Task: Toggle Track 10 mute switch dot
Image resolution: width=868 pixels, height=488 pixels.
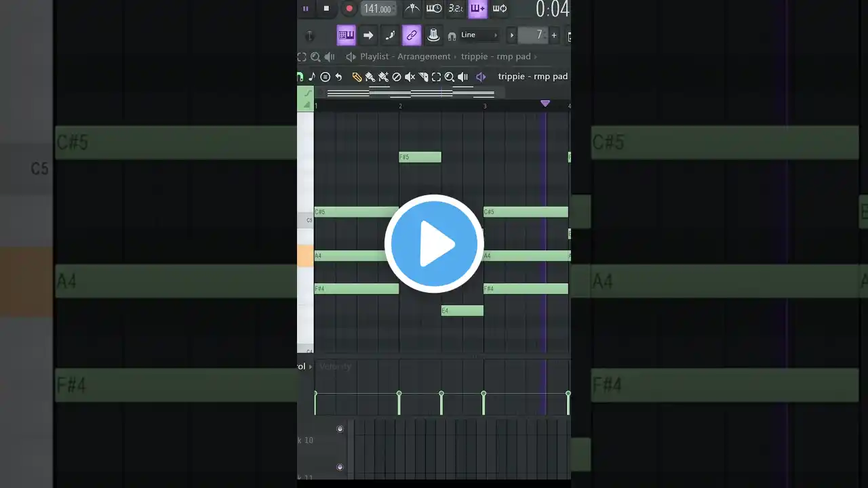Action: tap(340, 429)
